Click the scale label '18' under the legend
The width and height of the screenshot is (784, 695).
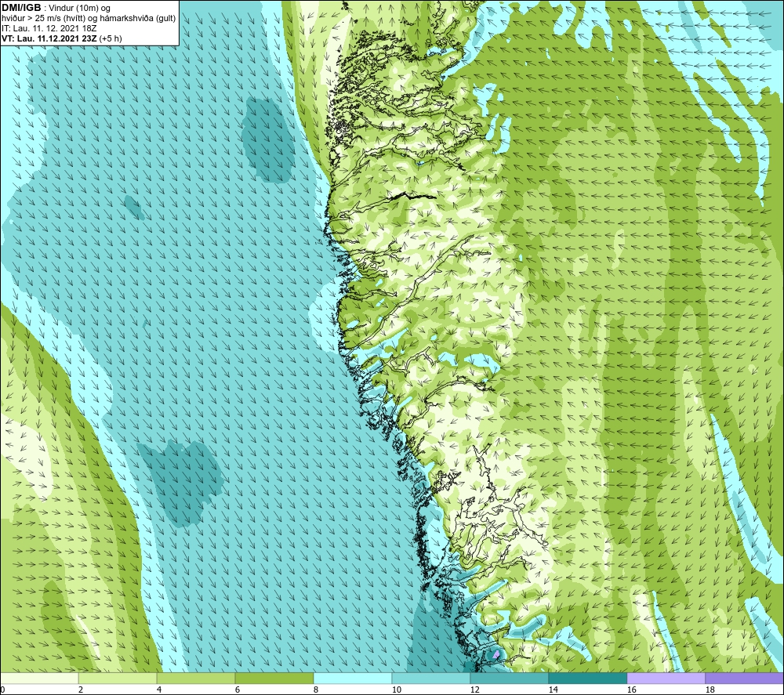(710, 690)
